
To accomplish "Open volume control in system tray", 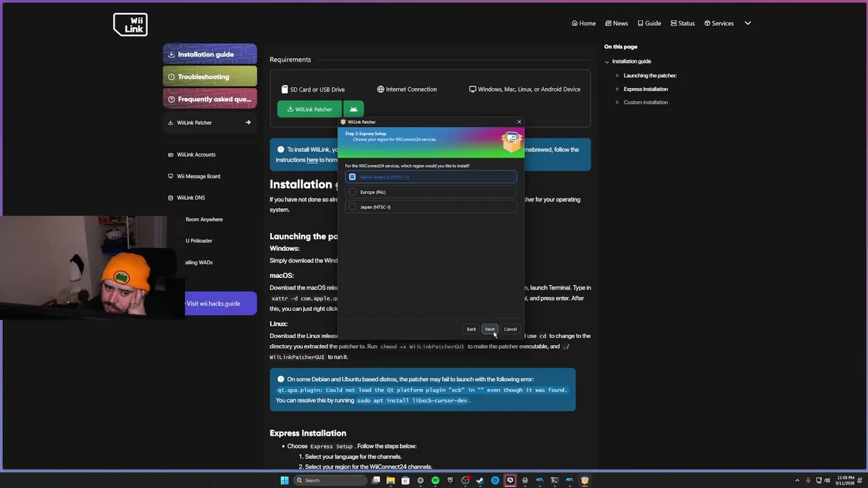I will click(828, 481).
